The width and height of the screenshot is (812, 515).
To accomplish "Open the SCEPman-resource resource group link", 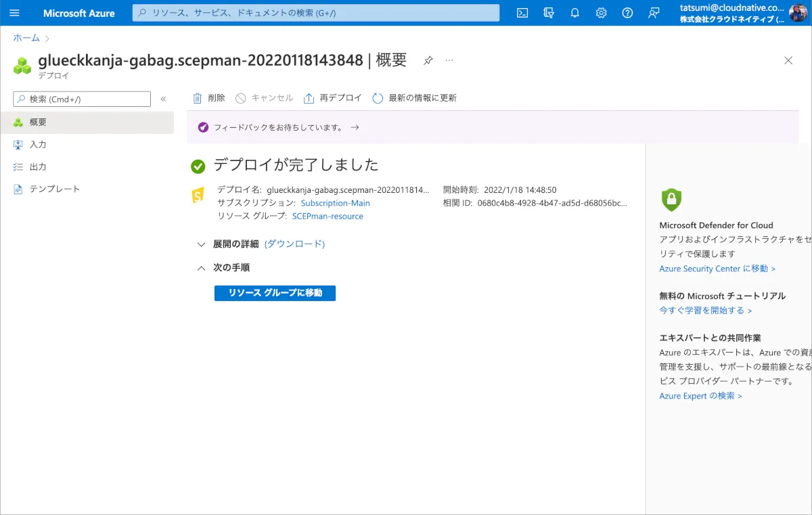I will pos(328,217).
